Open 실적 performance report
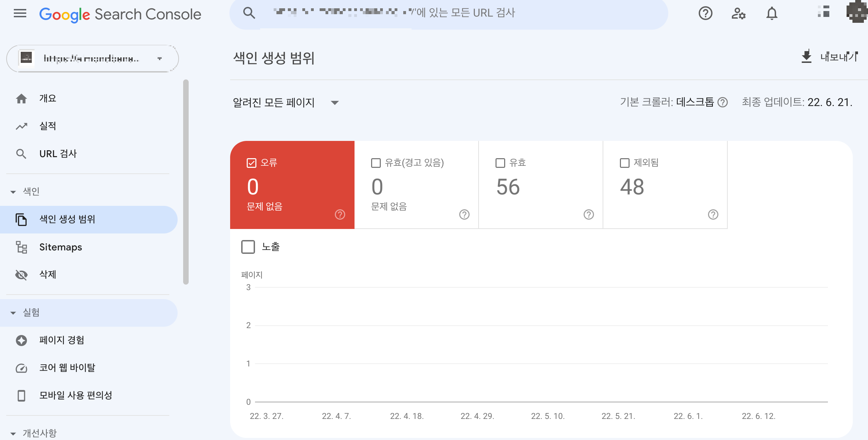Image resolution: width=868 pixels, height=440 pixels. [x=48, y=126]
